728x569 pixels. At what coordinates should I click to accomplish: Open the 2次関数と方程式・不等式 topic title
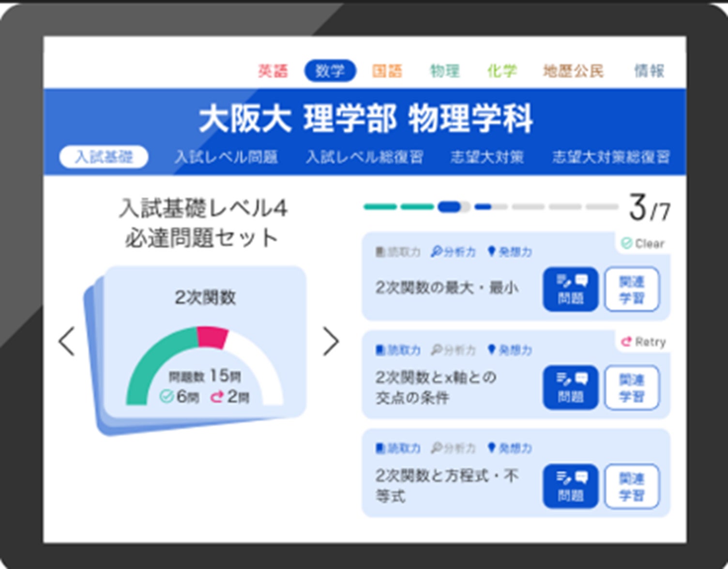(447, 486)
